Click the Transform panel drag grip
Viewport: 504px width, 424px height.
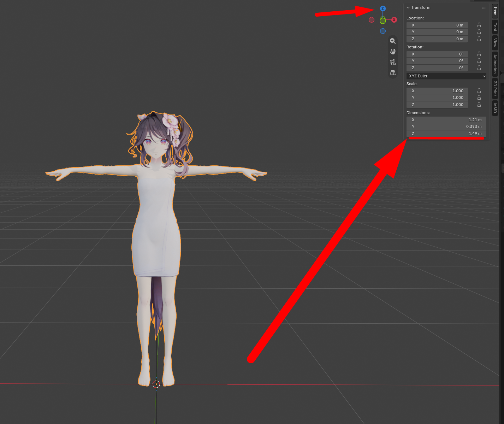[484, 7]
